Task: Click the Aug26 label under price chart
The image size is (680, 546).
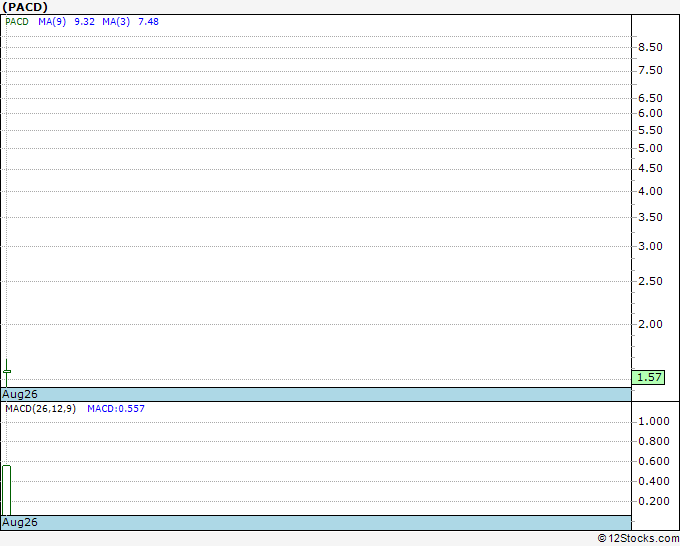Action: [x=20, y=394]
